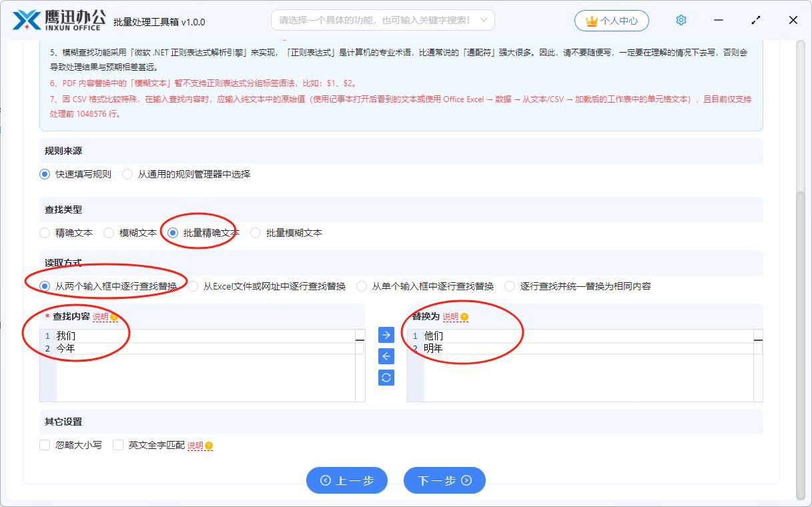Click the 上一步 button
The width and height of the screenshot is (812, 507).
tap(347, 480)
